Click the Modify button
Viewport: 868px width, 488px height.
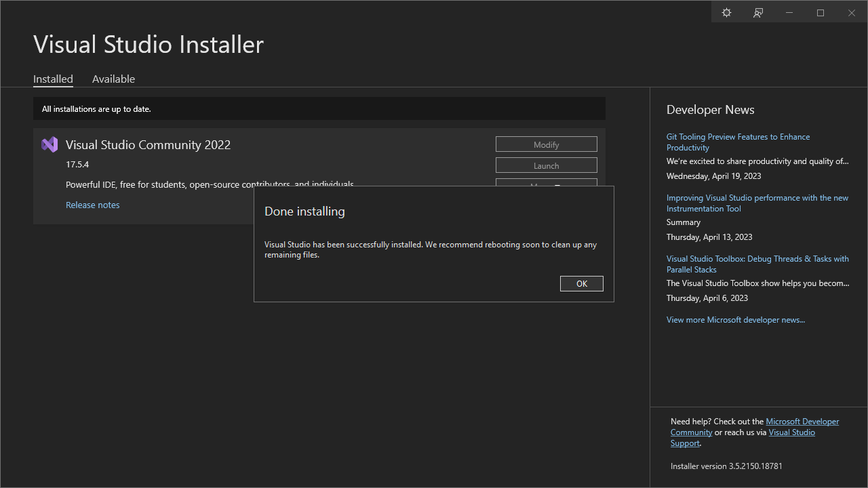click(x=546, y=144)
